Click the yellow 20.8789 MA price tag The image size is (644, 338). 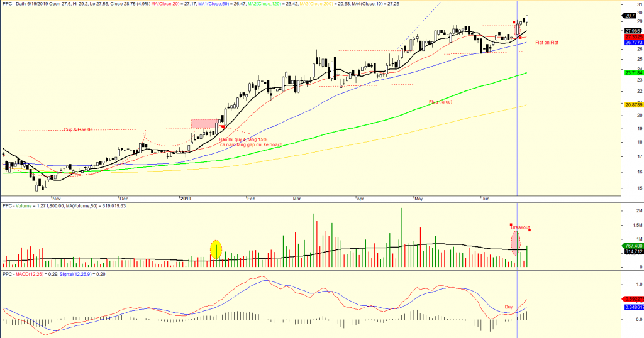pos(632,104)
